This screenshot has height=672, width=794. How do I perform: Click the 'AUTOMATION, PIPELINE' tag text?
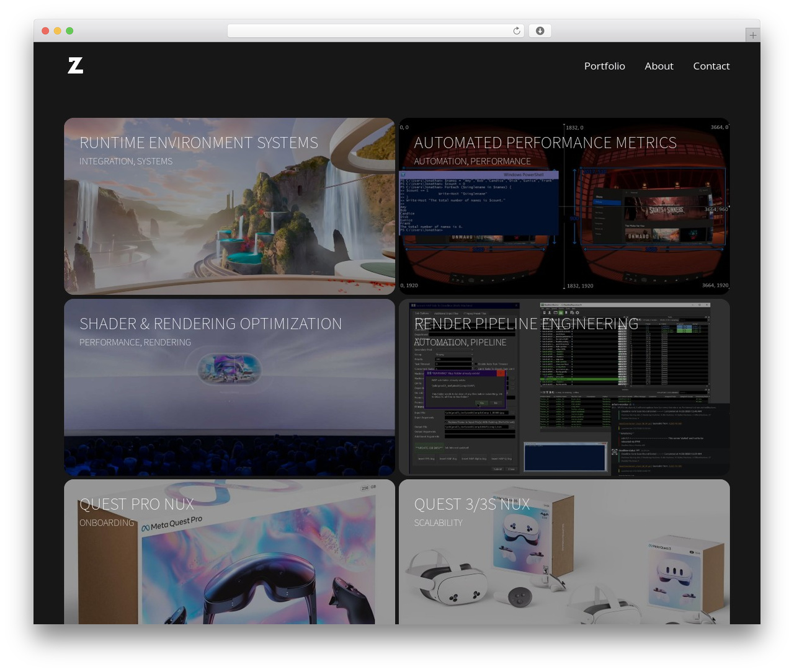[x=460, y=342]
